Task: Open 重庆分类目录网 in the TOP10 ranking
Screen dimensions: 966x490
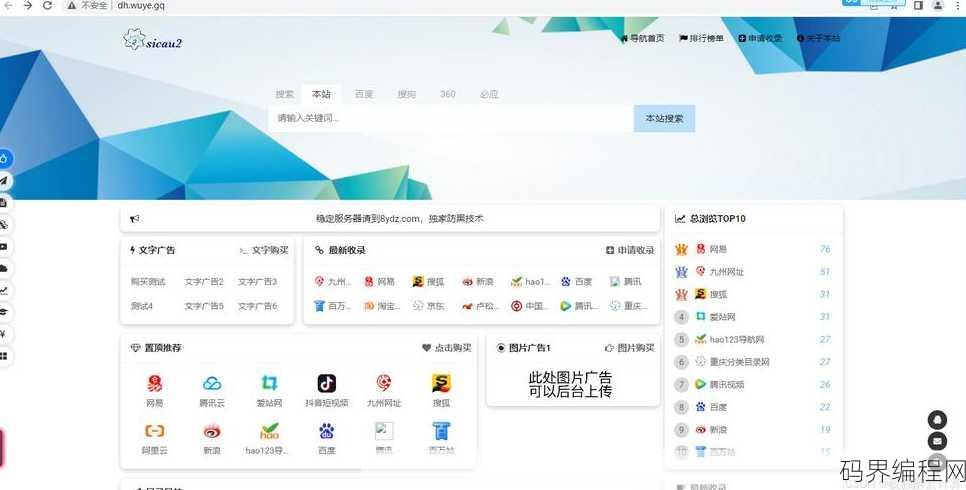Action: (x=739, y=362)
